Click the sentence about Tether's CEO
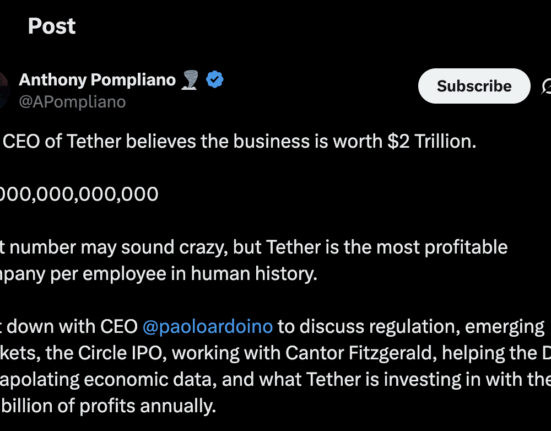This screenshot has width=551, height=431. 239,142
